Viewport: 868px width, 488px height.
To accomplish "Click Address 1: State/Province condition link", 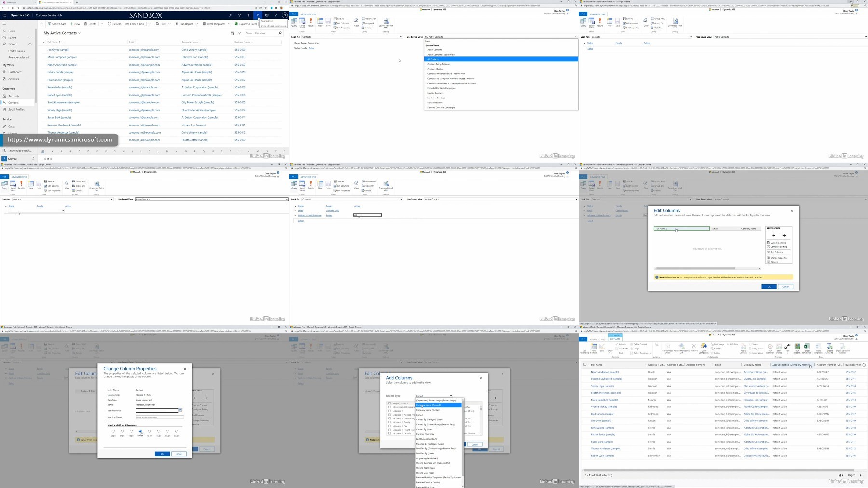I will coord(310,215).
